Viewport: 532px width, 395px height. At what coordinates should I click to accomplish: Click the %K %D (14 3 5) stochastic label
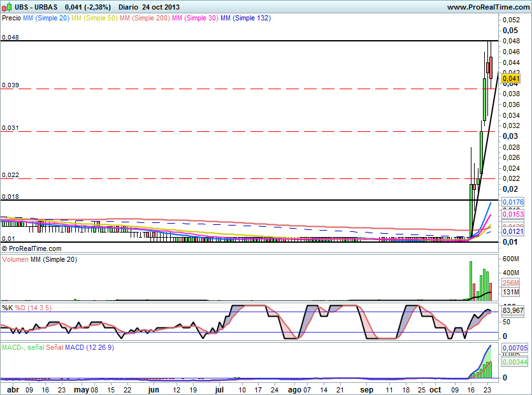point(27,308)
